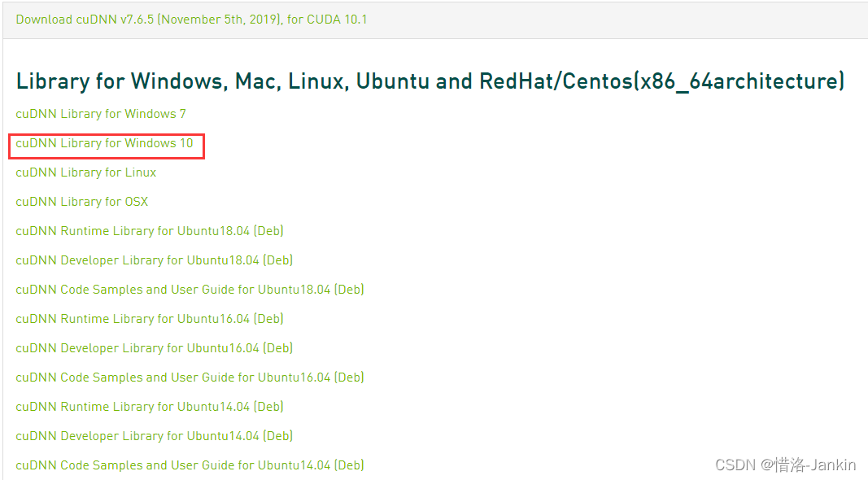Image resolution: width=868 pixels, height=480 pixels.
Task: Select cuDNN Developer Library for Ubuntu14.04 (Deb)
Action: (x=154, y=436)
